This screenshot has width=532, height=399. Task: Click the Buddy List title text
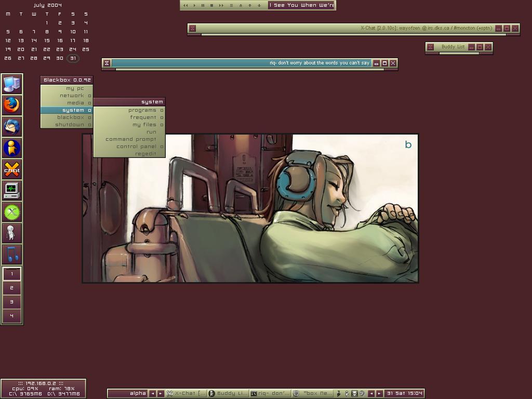pyautogui.click(x=453, y=47)
